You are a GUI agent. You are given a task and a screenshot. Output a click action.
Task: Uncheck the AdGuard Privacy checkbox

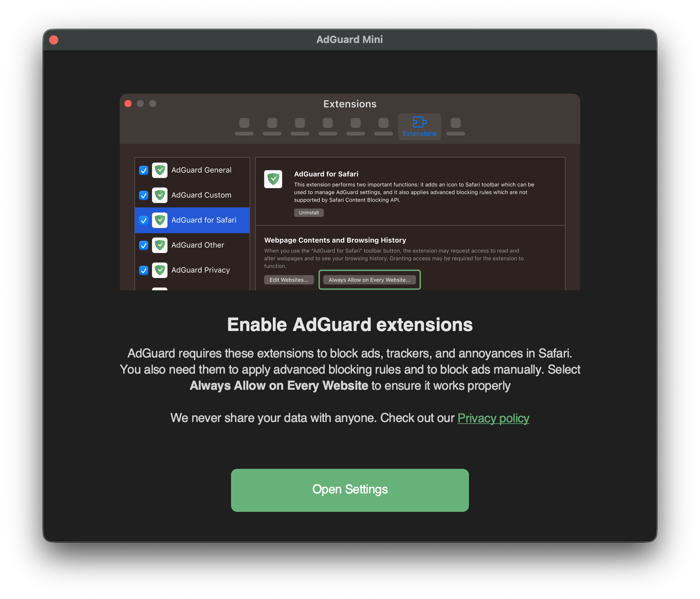click(x=143, y=270)
